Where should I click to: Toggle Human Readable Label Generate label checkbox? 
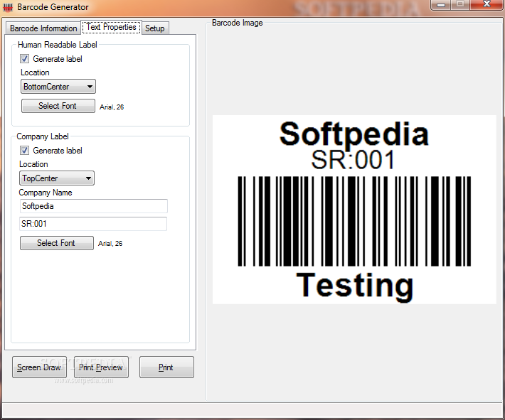pyautogui.click(x=24, y=58)
